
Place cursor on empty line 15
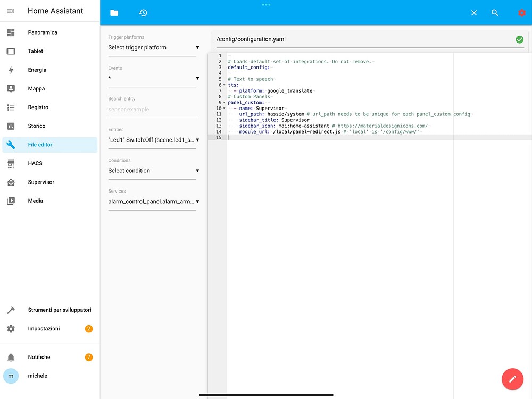point(379,137)
